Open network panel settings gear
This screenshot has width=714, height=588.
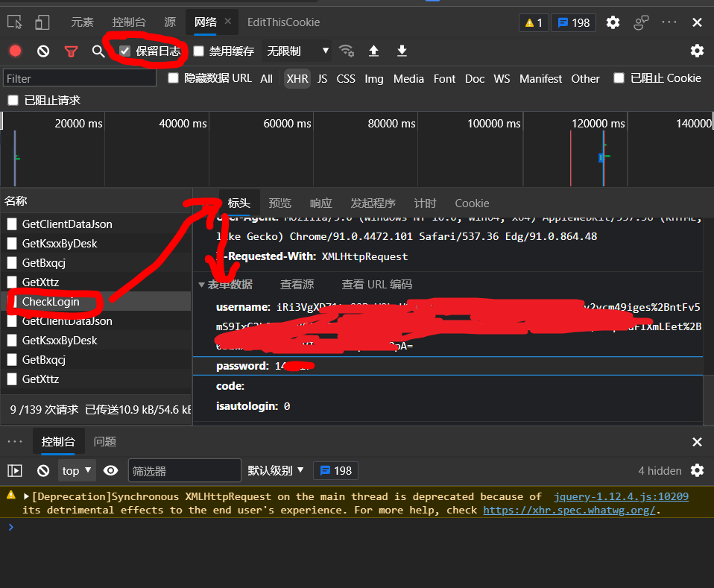coord(697,51)
